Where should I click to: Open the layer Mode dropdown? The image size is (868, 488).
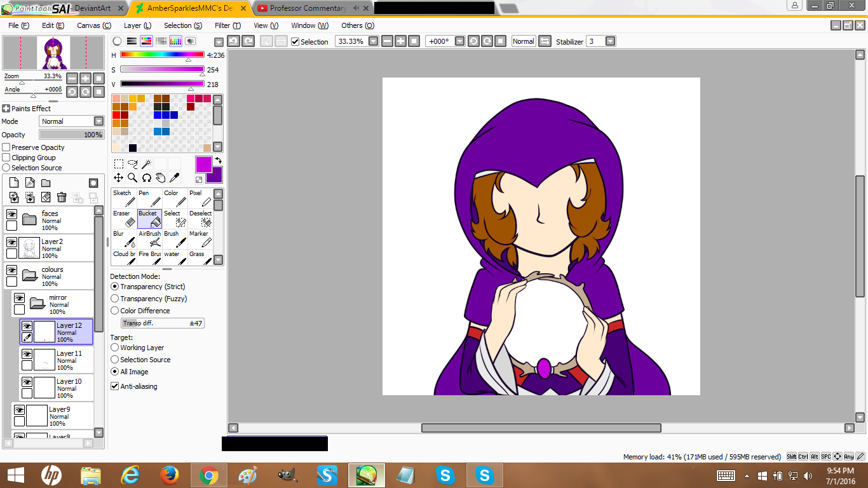pyautogui.click(x=98, y=121)
